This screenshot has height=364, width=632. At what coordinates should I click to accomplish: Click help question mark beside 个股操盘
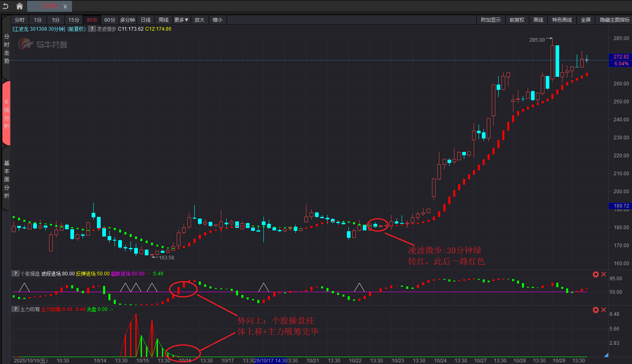coord(16,274)
